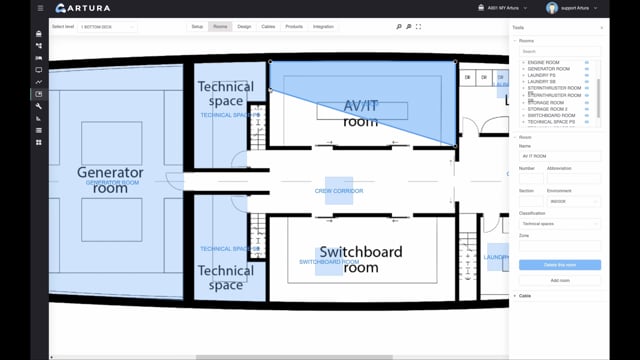Viewport: 640px width, 360px height.
Task: Click the Artura logo
Action: pos(83,8)
